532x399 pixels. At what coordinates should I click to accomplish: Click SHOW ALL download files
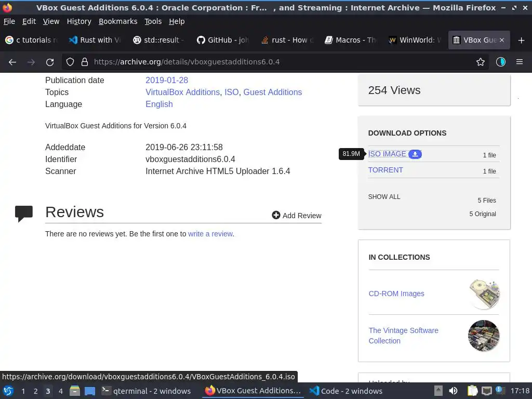point(384,197)
